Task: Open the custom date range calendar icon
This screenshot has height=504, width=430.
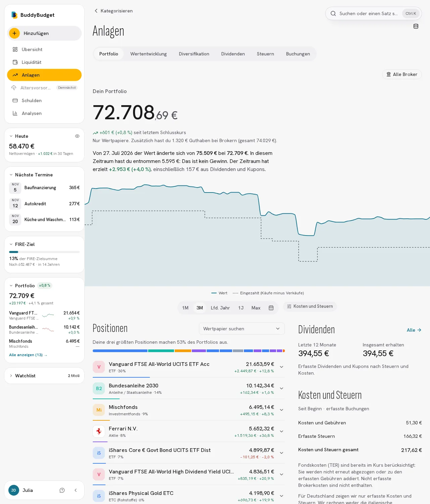Action: point(271,308)
